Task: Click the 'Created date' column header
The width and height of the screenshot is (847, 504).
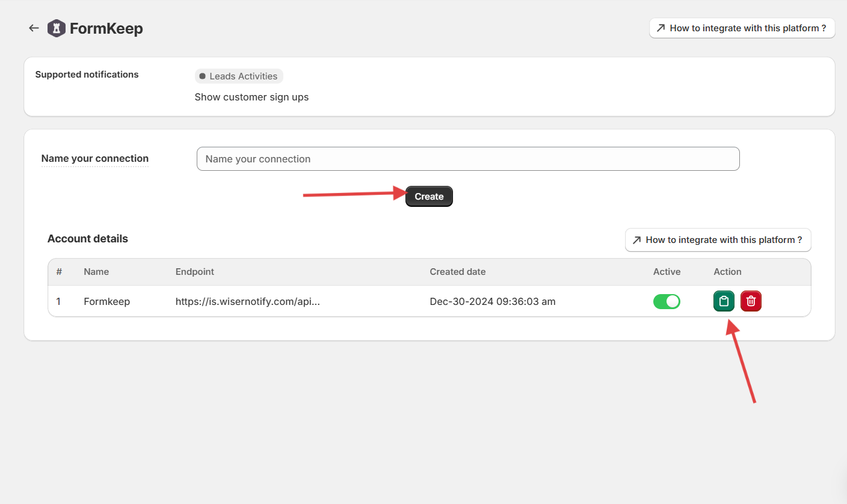Action: click(457, 272)
